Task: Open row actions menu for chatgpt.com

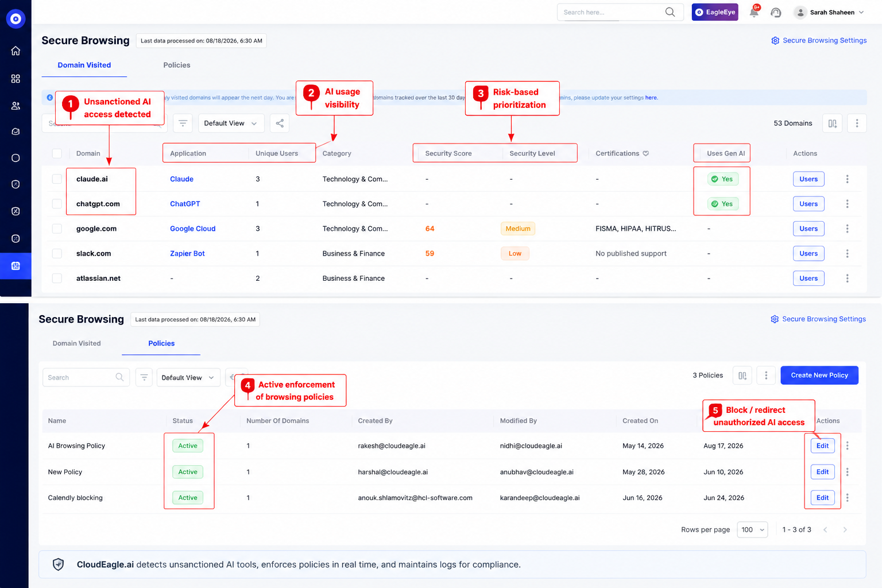Action: 847,204
